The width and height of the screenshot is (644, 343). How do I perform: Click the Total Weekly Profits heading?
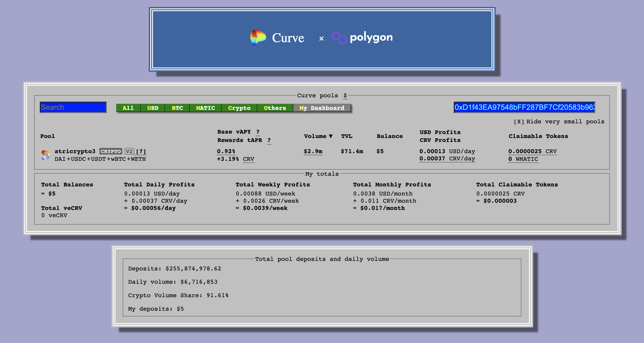click(x=273, y=185)
